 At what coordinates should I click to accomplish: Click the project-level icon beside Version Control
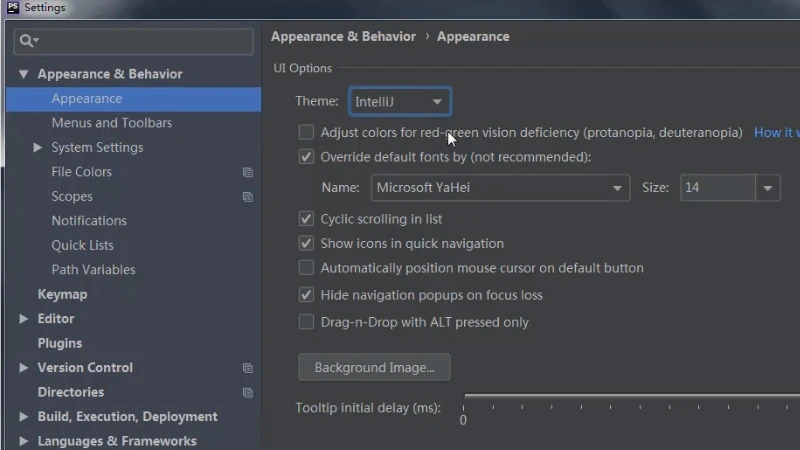[247, 368]
